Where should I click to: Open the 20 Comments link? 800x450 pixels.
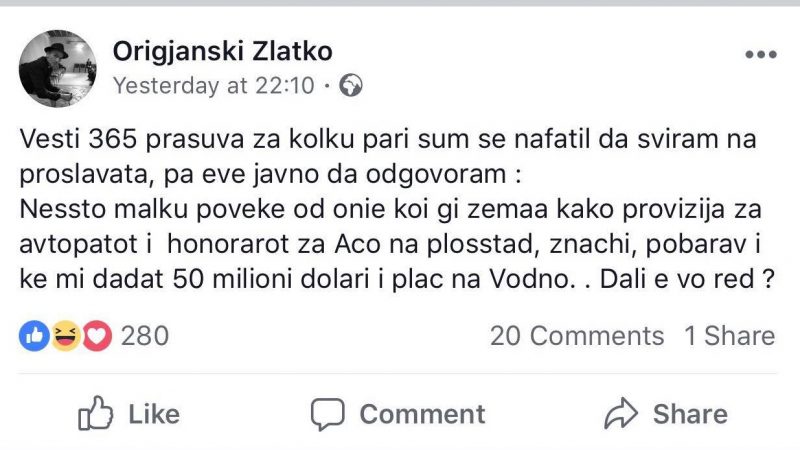[x=576, y=337]
